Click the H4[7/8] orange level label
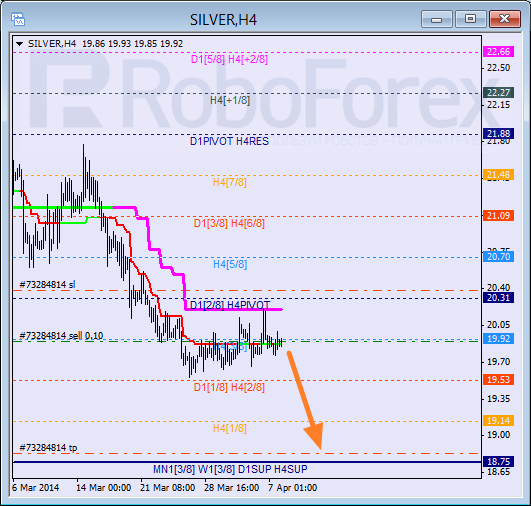531x506 pixels. point(229,182)
